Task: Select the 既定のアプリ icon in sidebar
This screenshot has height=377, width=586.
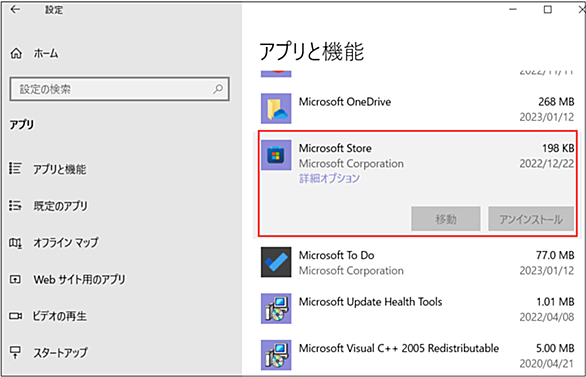Action: [15, 205]
